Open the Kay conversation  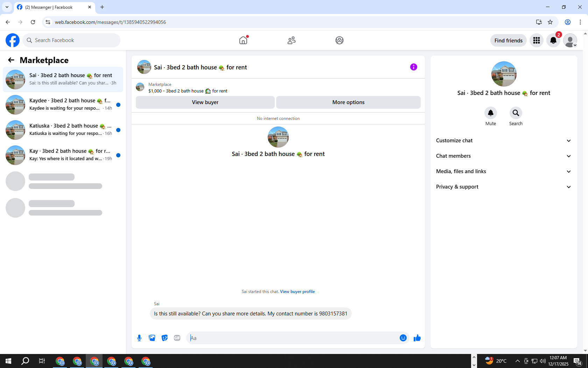pos(63,155)
